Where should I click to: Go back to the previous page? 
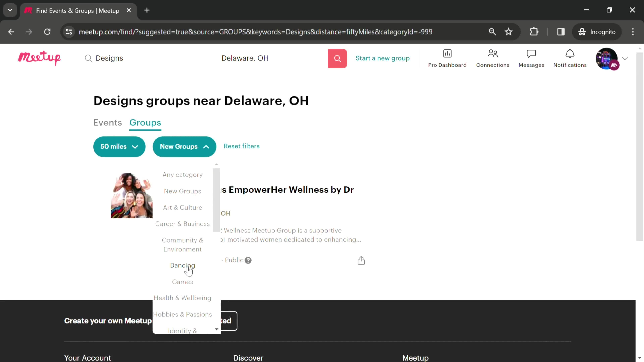pyautogui.click(x=11, y=32)
